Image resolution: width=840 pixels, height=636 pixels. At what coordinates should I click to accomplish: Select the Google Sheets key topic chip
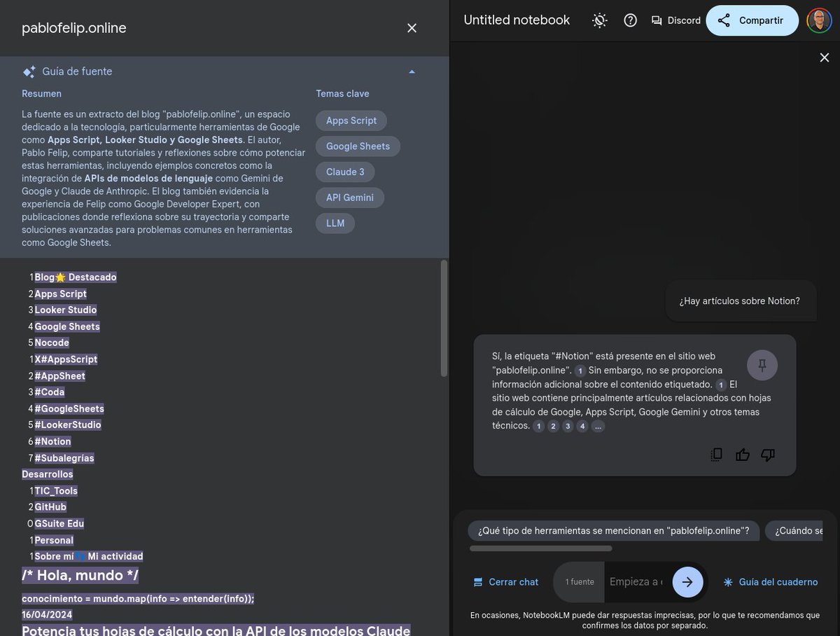358,146
